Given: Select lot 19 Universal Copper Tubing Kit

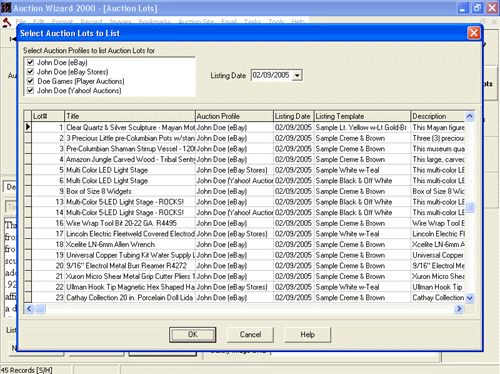Looking at the screenshot, I should coord(130,255).
